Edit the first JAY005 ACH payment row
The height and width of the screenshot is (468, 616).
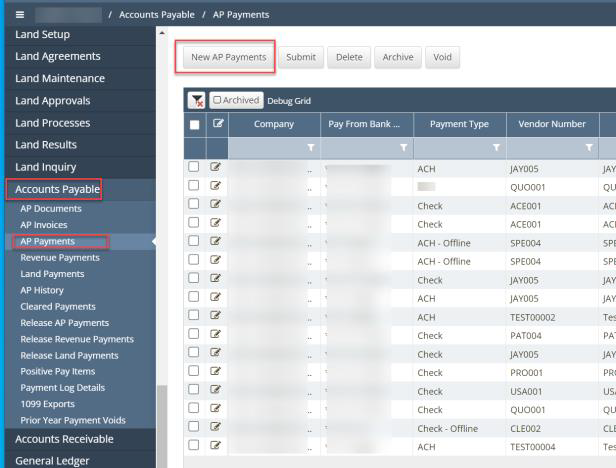tap(215, 168)
